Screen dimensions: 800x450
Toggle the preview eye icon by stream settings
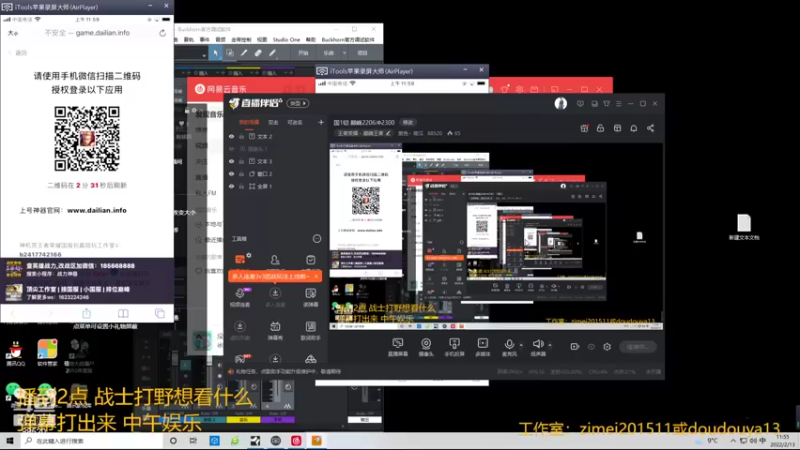pos(591,347)
